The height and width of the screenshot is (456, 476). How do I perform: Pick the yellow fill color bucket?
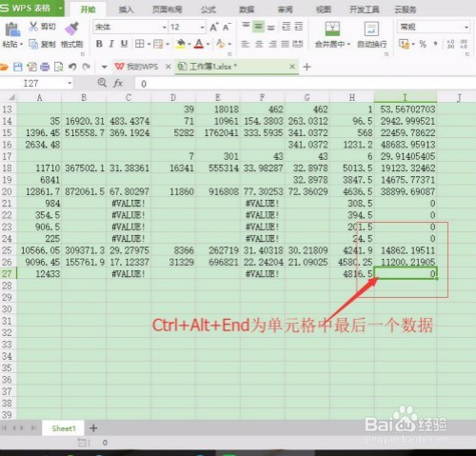180,44
